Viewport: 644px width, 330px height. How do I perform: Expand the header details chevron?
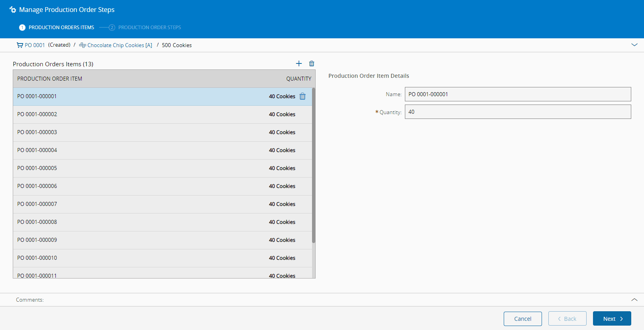634,45
